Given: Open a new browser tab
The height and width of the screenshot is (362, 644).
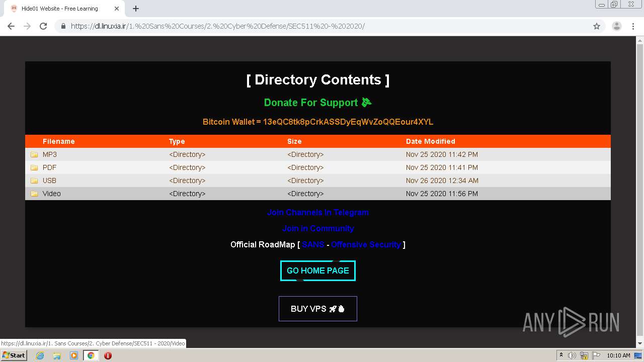Looking at the screenshot, I should tap(136, 9).
